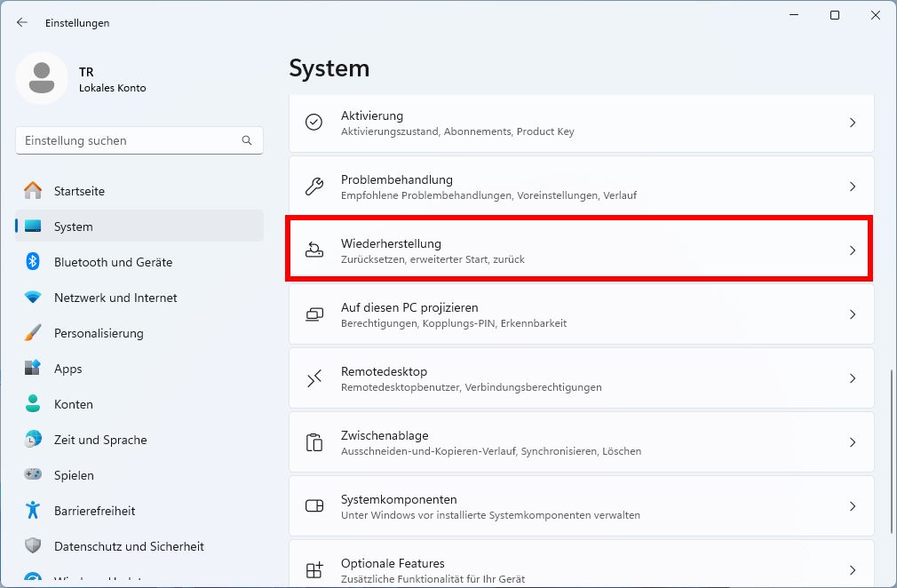The height and width of the screenshot is (588, 897).
Task: Click the Zwischenablage clipboard icon
Action: click(x=314, y=442)
